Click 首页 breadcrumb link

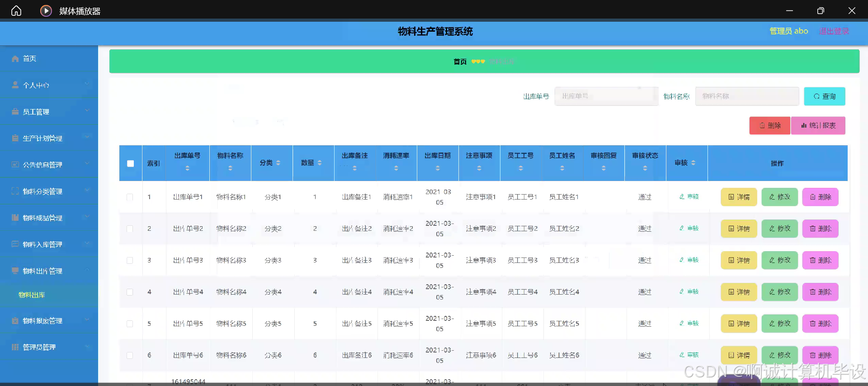tap(460, 62)
